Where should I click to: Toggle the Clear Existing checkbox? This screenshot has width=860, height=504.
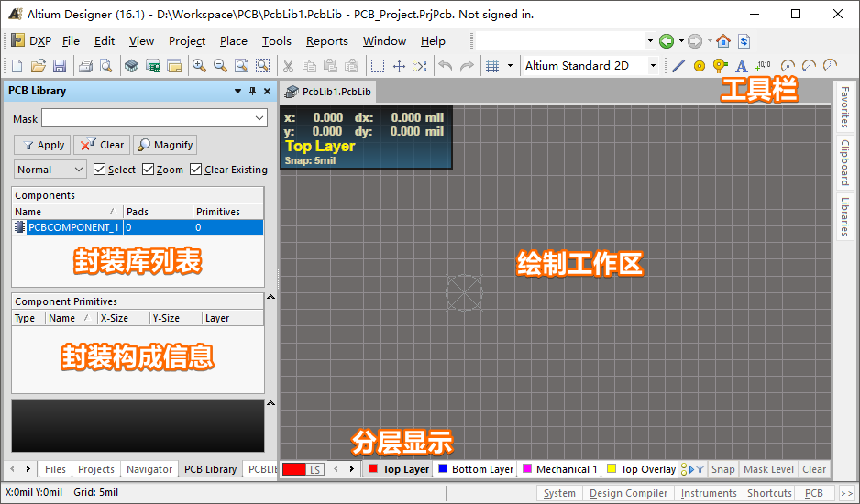tap(196, 169)
